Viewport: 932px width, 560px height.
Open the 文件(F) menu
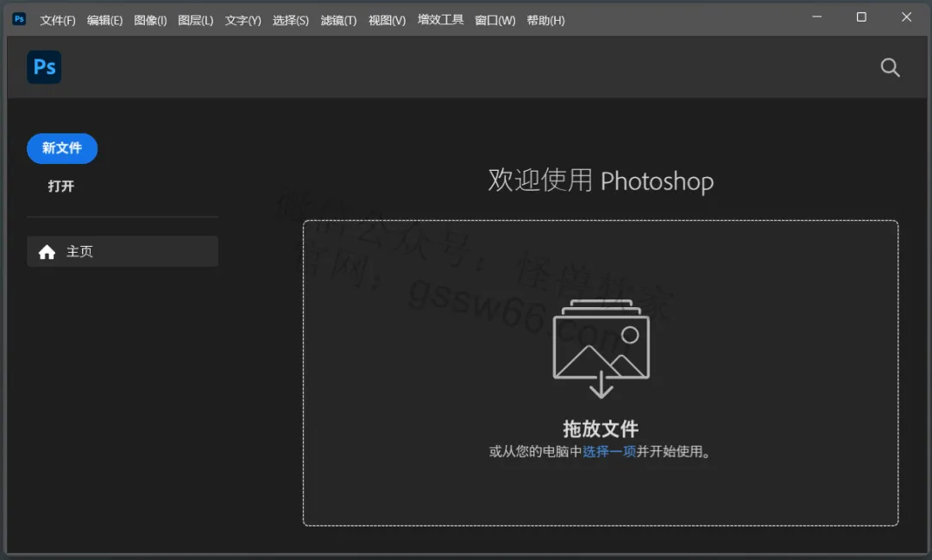58,20
